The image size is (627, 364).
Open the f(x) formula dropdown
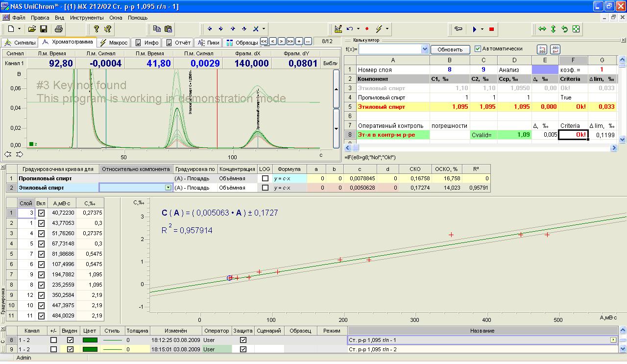point(425,49)
